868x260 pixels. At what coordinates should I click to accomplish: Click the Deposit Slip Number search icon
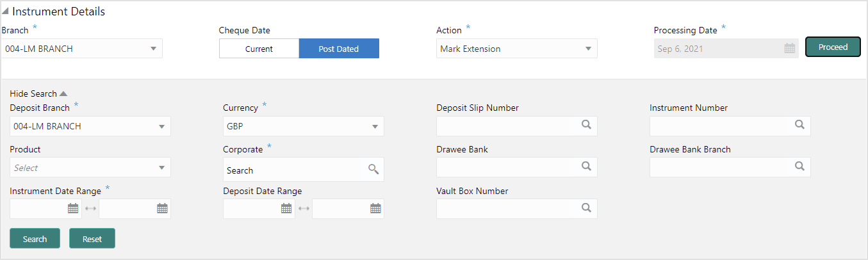pos(586,125)
